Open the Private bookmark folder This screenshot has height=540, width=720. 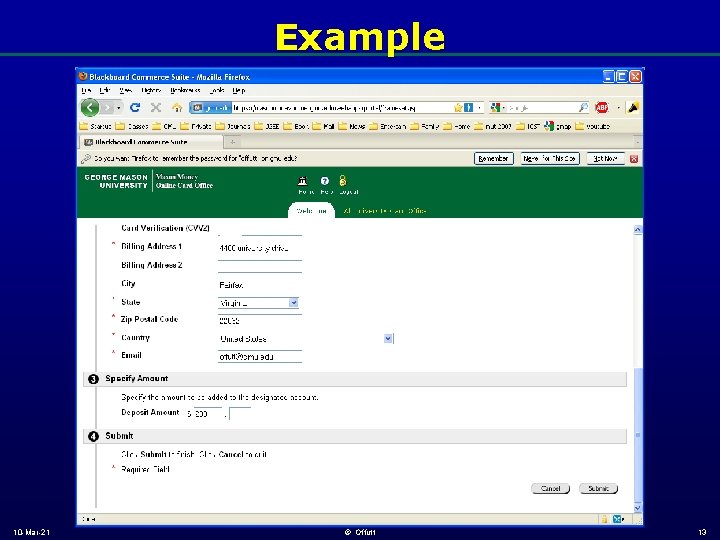tap(196, 126)
